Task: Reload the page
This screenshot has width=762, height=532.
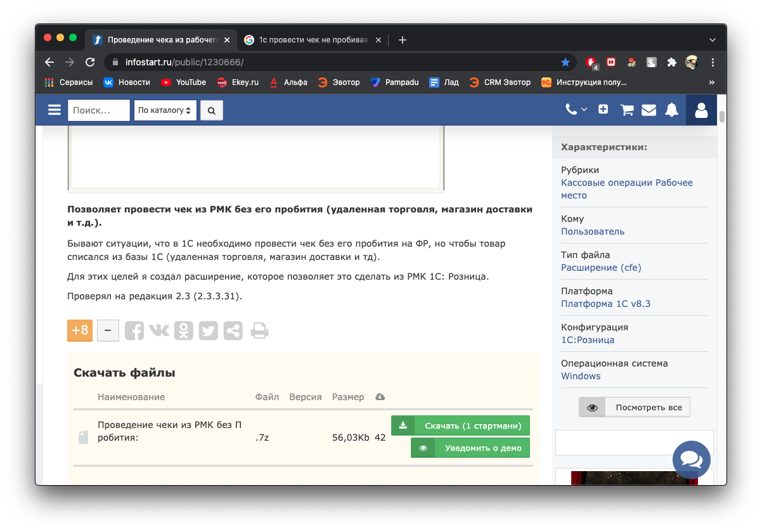Action: (90, 62)
